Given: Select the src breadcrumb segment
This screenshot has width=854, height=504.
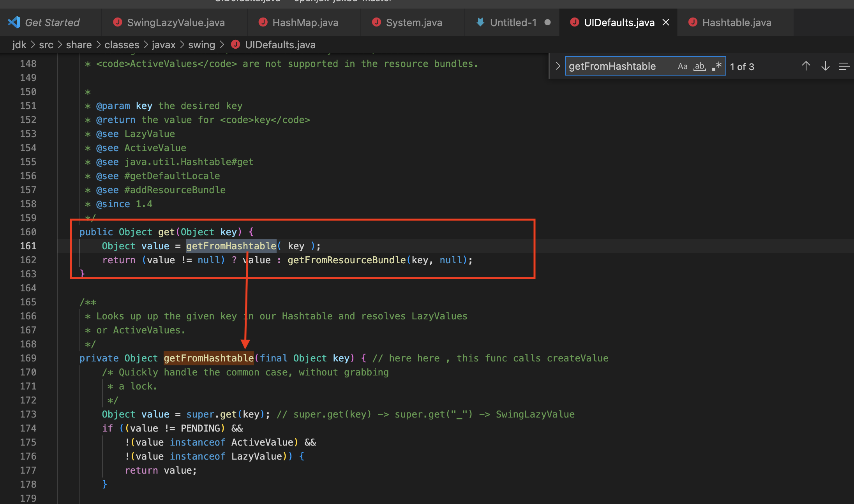Looking at the screenshot, I should (46, 45).
